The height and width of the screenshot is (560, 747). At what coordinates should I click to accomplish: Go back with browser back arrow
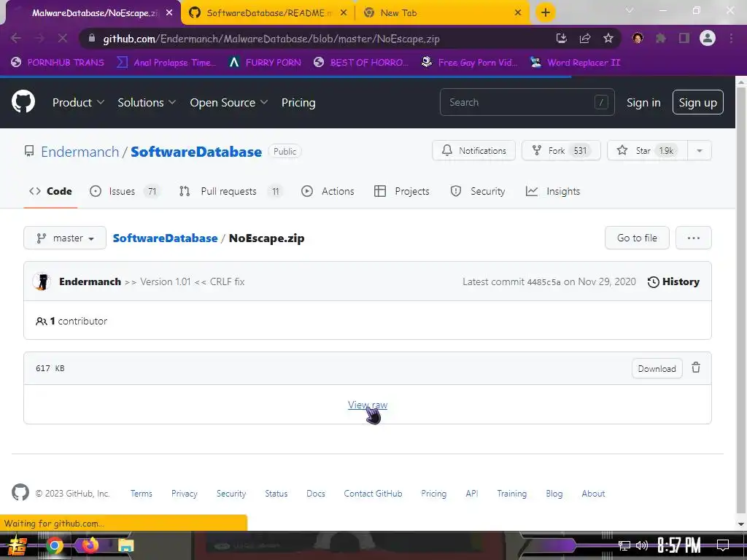click(16, 38)
